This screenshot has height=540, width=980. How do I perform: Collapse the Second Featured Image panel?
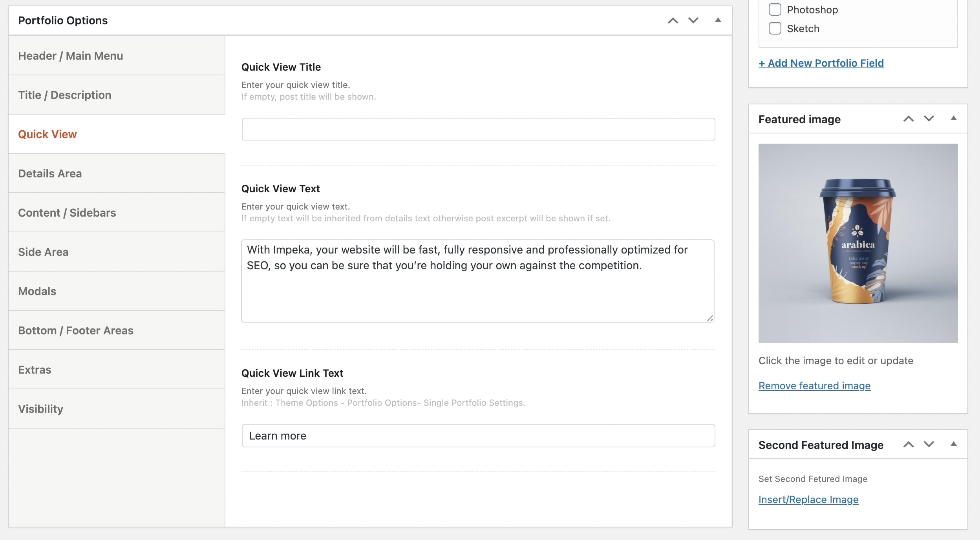click(953, 444)
